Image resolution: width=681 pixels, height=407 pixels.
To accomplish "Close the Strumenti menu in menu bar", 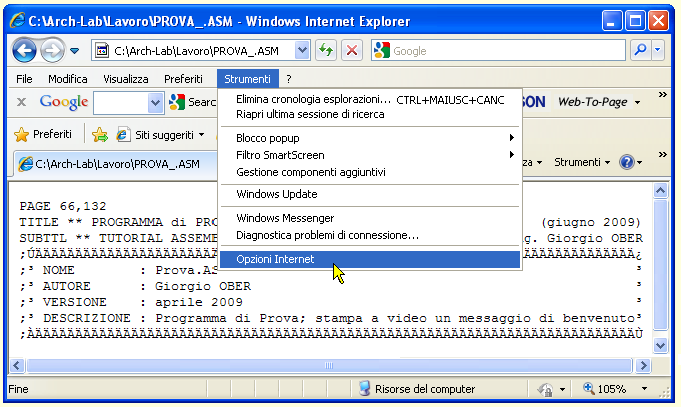I will pyautogui.click(x=248, y=79).
